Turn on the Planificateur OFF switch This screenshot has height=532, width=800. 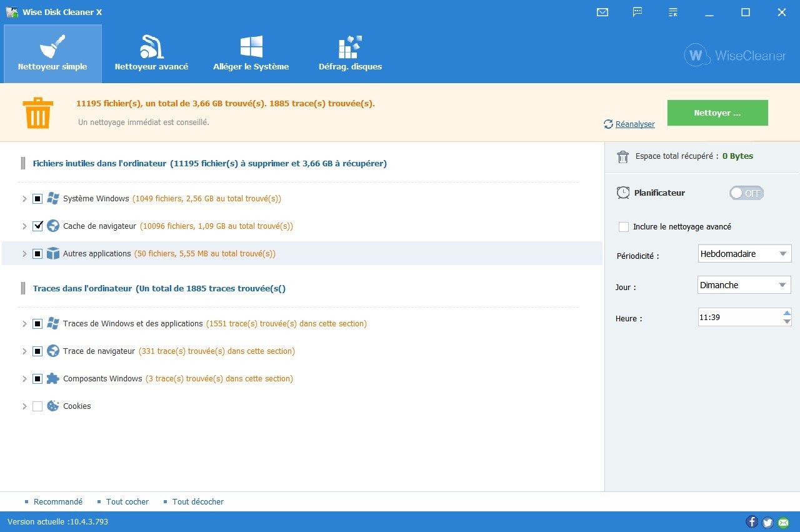746,193
